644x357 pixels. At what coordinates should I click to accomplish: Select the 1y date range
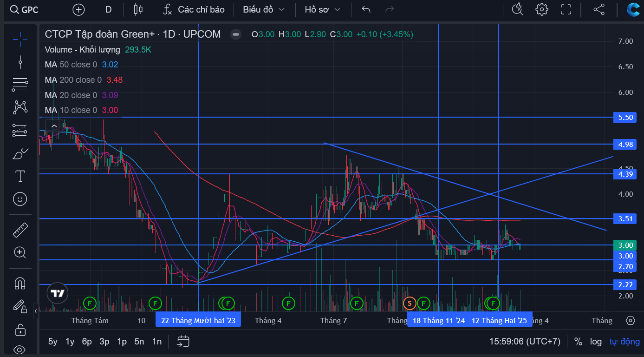click(70, 342)
